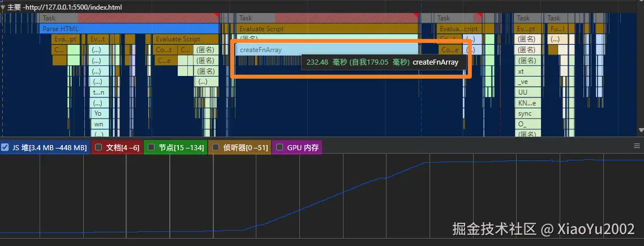Viewport: 644px width, 246px height.
Task: Select the wn function bar
Action: [x=99, y=124]
